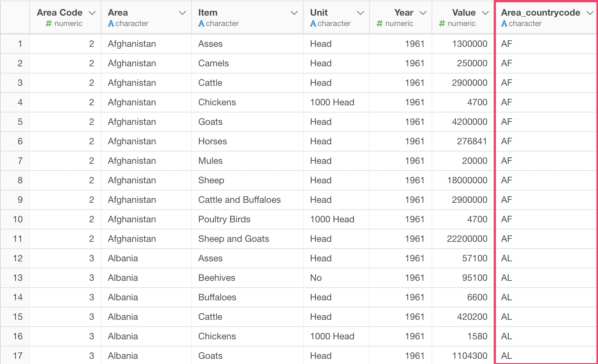Click the Goats cell in row 17

[x=247, y=355]
